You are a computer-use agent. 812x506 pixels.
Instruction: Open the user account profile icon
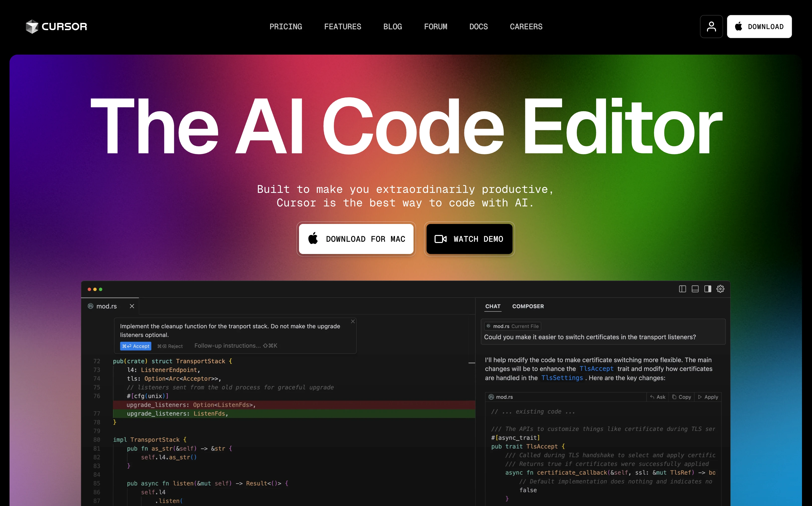coord(711,27)
